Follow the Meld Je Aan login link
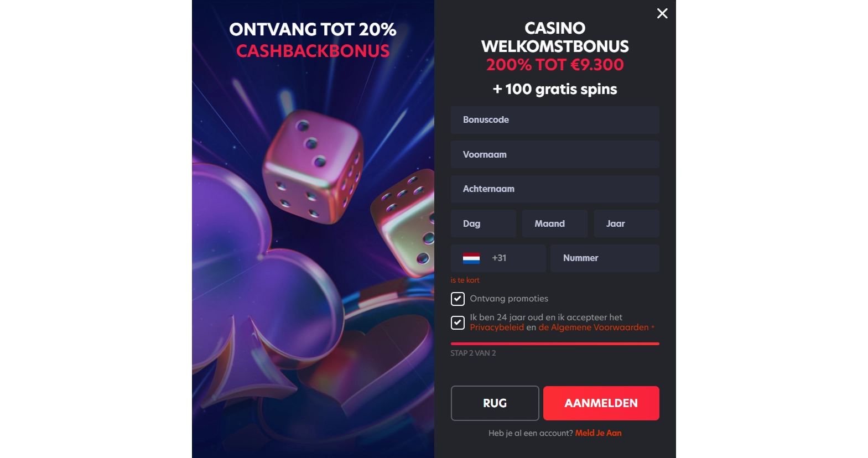The image size is (868, 458). [x=599, y=433]
